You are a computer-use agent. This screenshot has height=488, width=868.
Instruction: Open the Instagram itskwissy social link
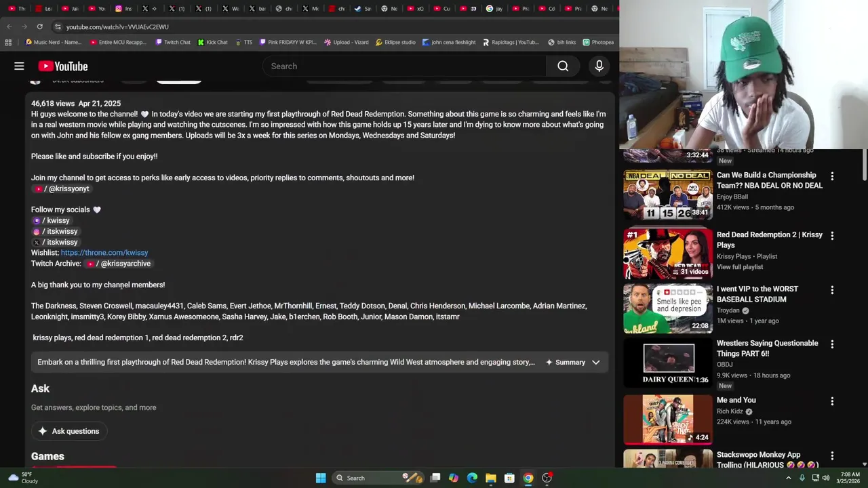click(56, 231)
